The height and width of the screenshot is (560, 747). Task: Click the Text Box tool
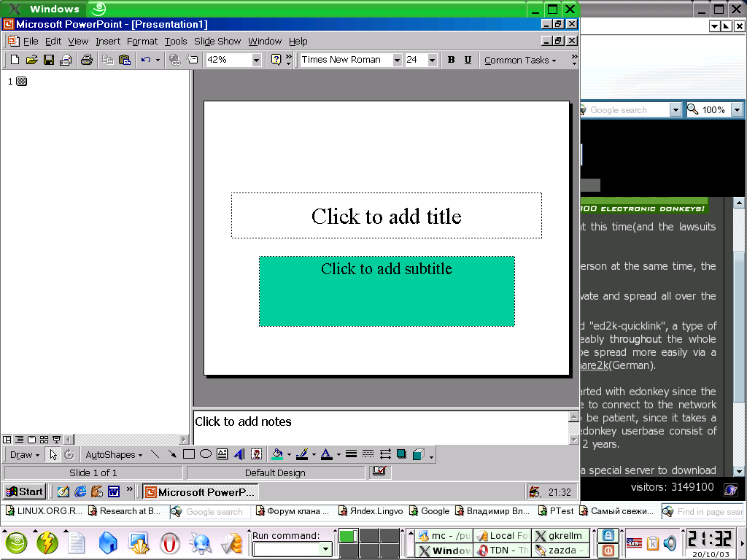coord(222,454)
